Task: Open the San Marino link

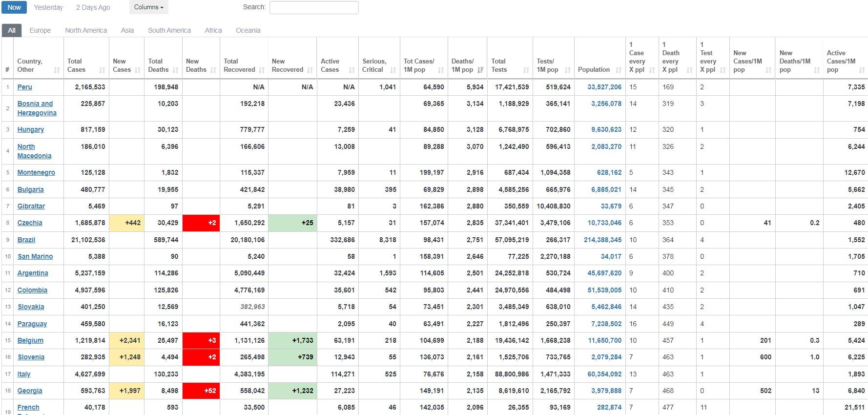Action: (35, 256)
